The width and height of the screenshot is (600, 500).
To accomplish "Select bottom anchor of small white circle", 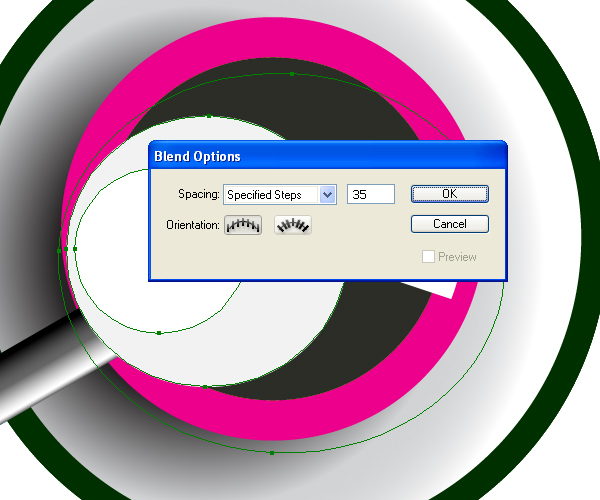I will tap(159, 333).
